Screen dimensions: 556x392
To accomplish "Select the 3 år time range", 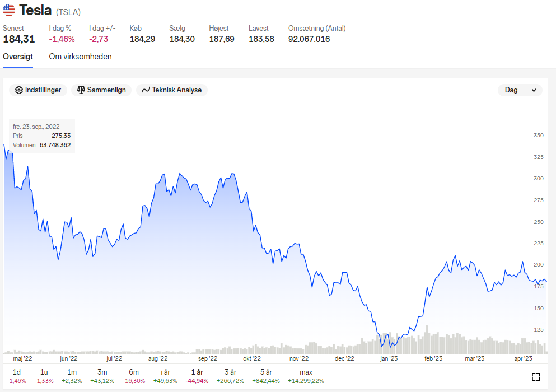I will [x=230, y=376].
